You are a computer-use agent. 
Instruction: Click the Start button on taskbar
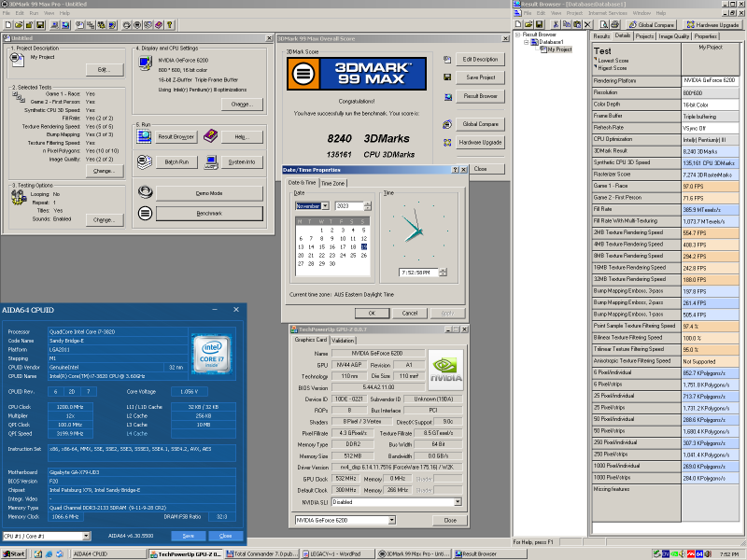(x=14, y=553)
